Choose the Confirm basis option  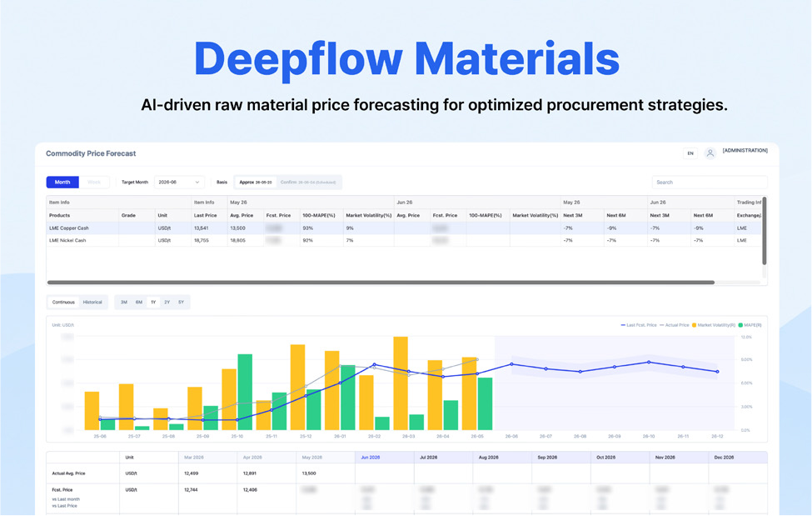pyautogui.click(x=308, y=182)
